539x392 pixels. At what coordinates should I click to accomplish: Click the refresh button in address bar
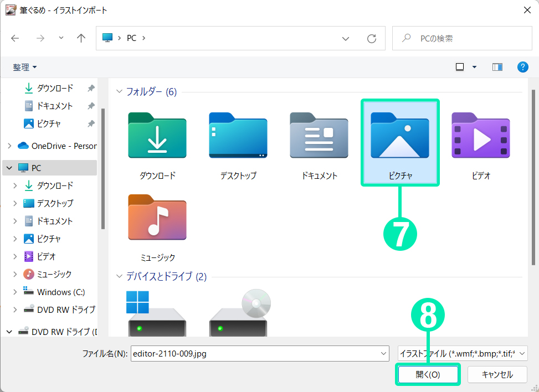point(372,39)
